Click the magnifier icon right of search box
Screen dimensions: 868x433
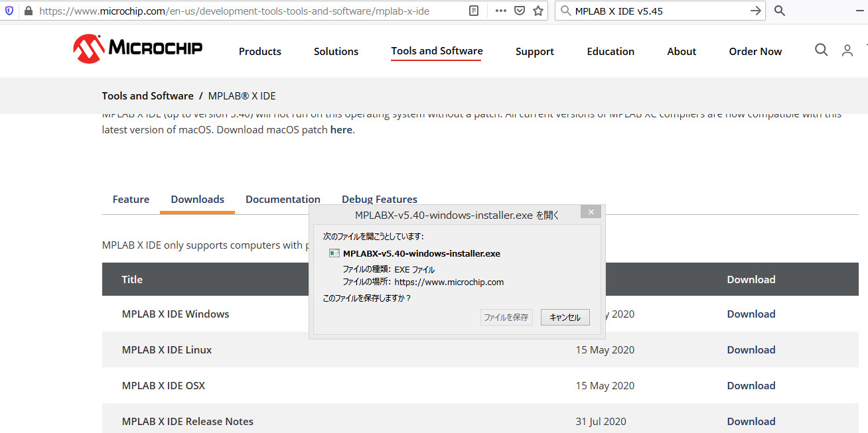coord(780,11)
